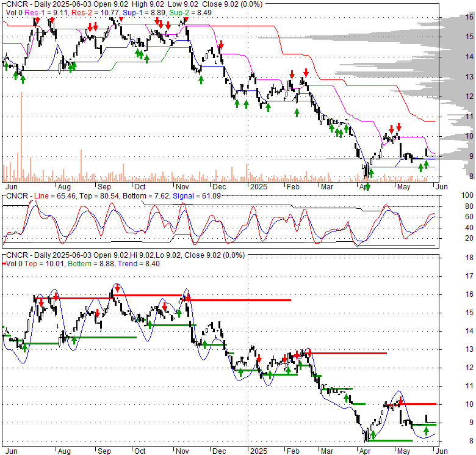Click the bottom chart title with Hi 9.02
Screen dimensions: 476x455
[125, 255]
